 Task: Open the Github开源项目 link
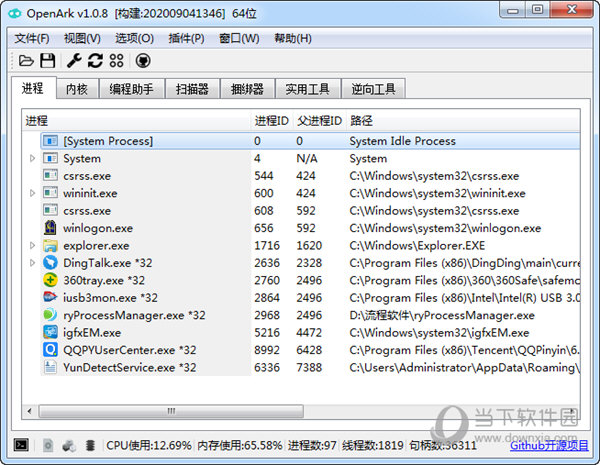(549, 445)
